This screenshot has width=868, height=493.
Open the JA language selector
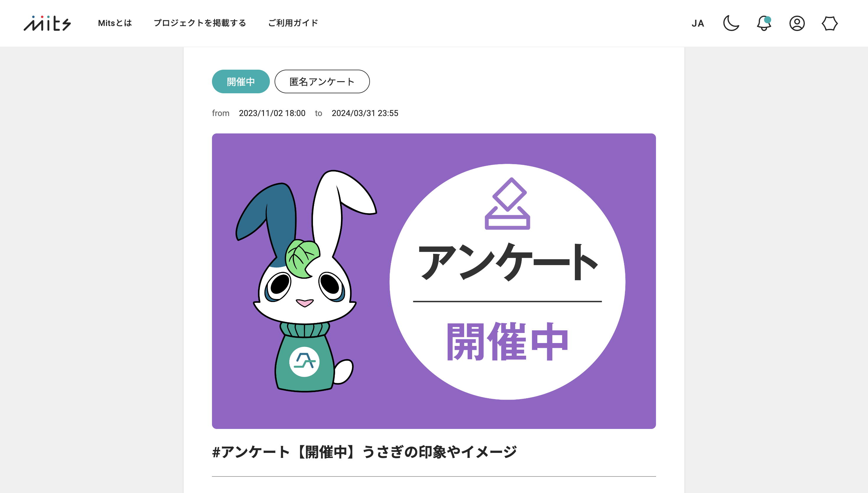coord(698,23)
